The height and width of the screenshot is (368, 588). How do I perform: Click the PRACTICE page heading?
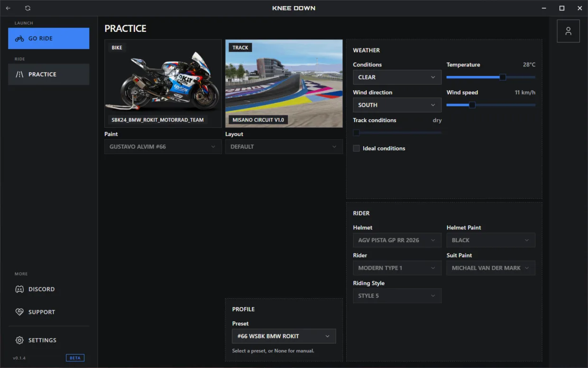125,28
